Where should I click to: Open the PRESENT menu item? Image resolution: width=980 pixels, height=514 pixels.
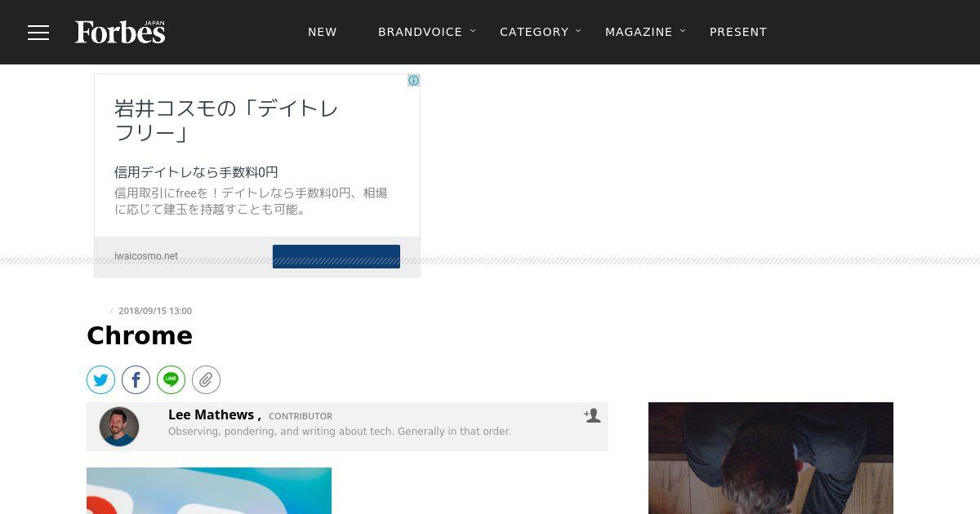coord(738,32)
